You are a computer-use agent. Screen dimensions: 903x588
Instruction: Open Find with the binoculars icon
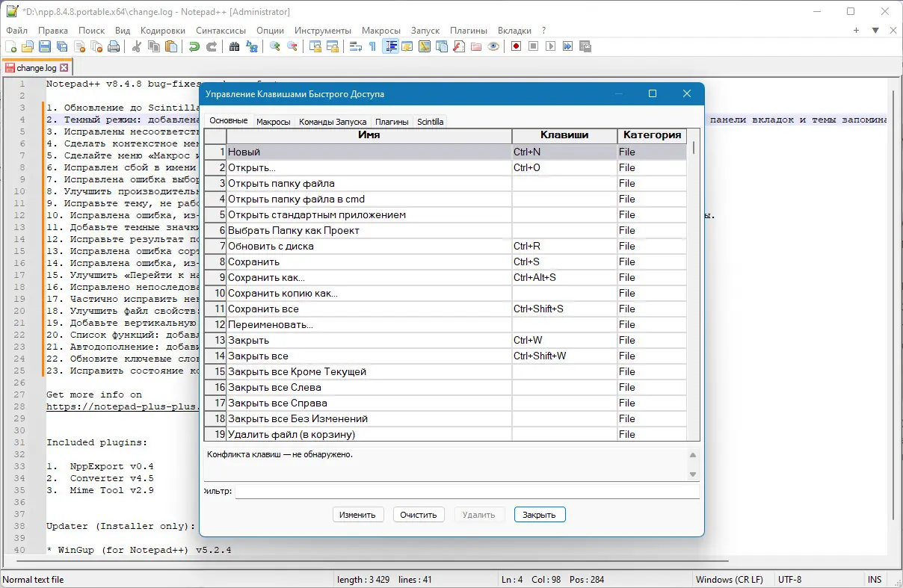pos(235,46)
